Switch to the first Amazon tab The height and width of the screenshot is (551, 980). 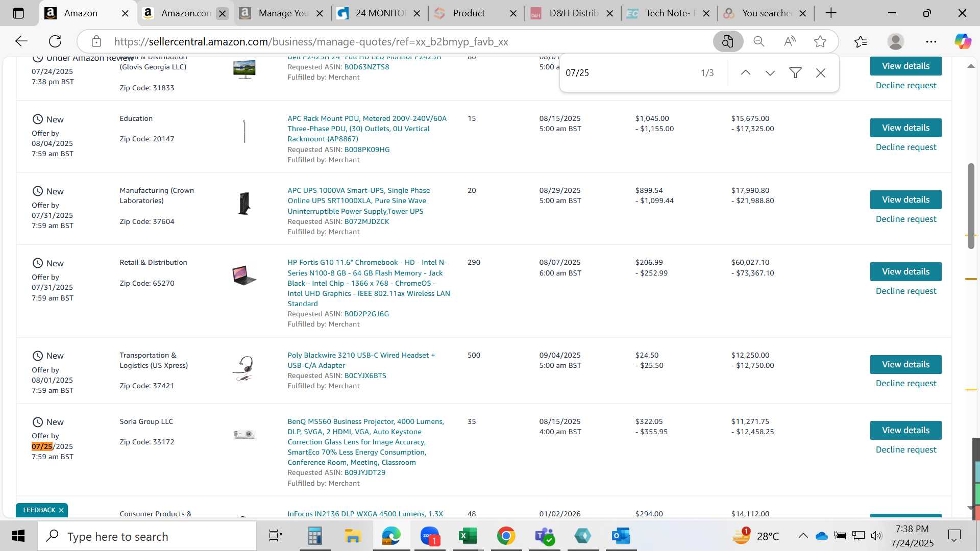tap(81, 13)
